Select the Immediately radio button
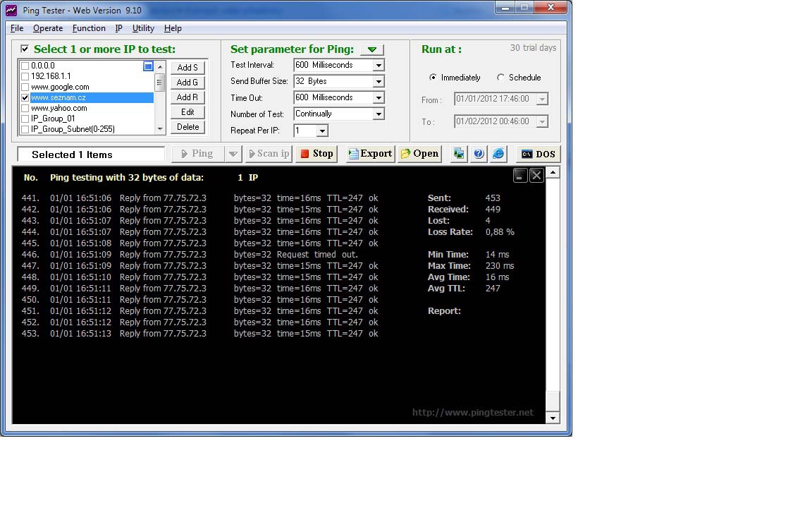 [x=433, y=77]
